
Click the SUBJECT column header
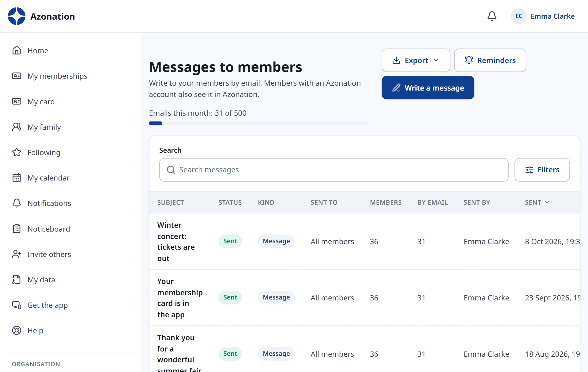(171, 203)
